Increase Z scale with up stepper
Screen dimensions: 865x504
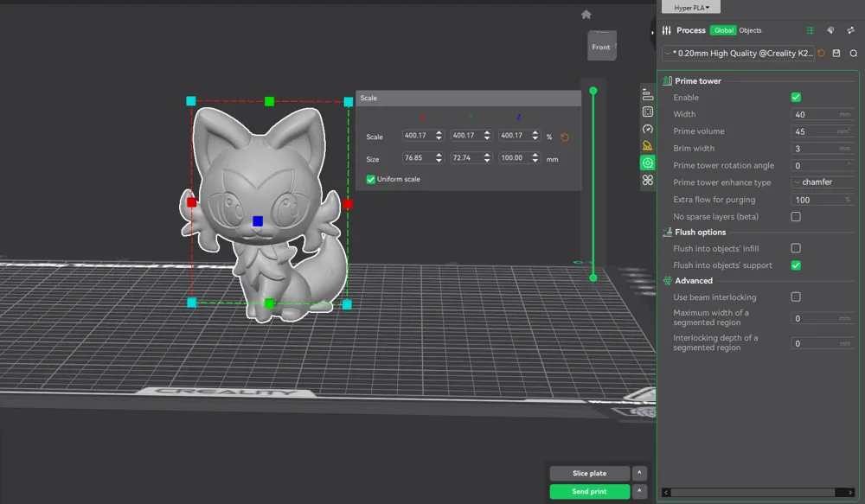[535, 133]
